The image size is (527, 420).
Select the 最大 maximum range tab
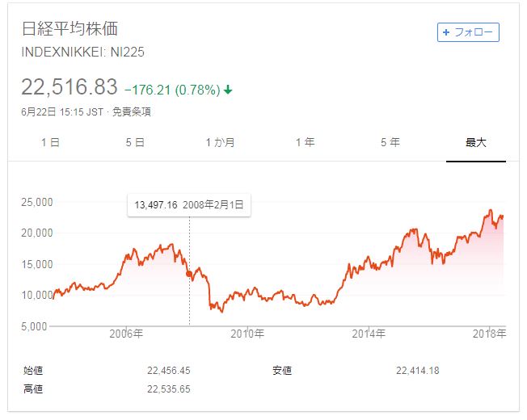click(475, 142)
